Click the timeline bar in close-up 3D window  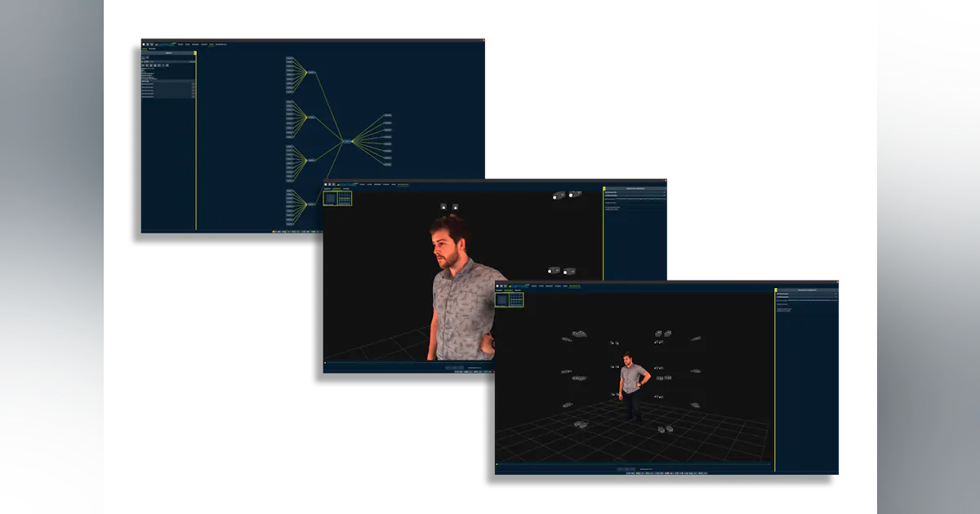408,363
